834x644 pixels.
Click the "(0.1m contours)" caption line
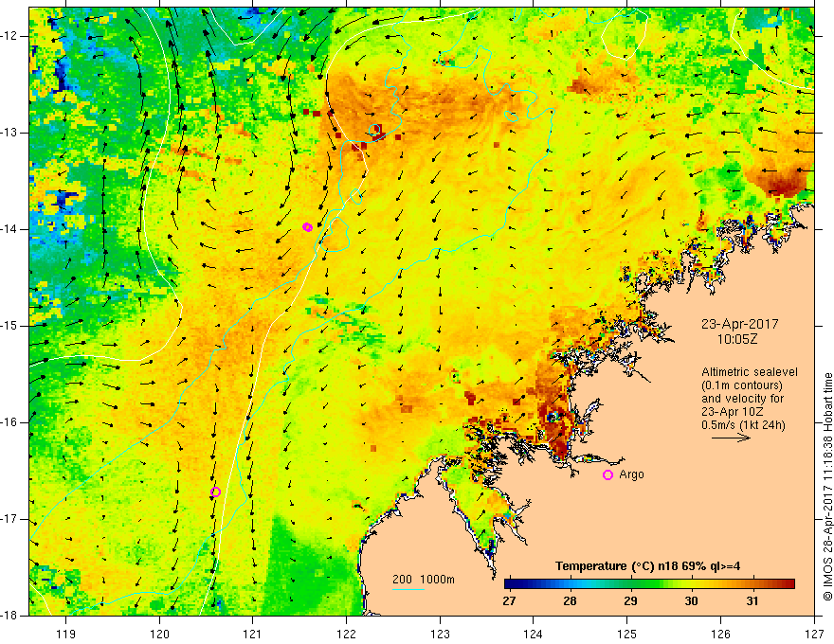click(742, 385)
